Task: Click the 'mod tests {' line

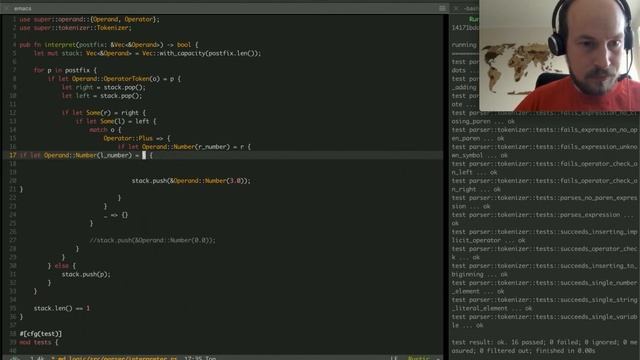Action: tap(39, 342)
